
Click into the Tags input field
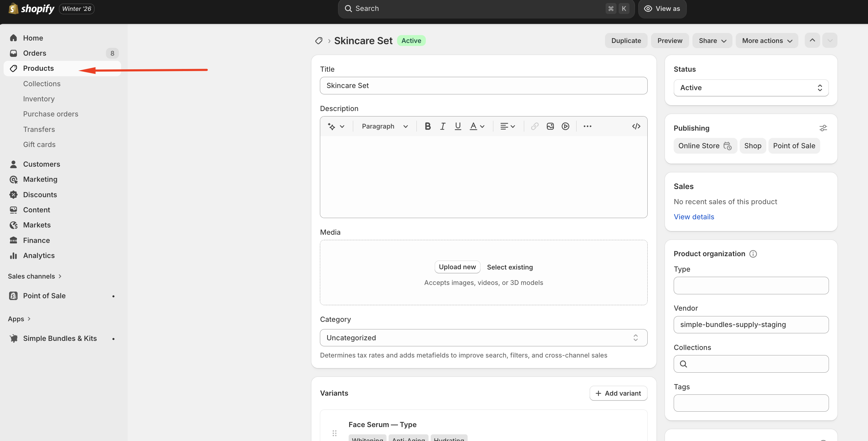coord(751,403)
